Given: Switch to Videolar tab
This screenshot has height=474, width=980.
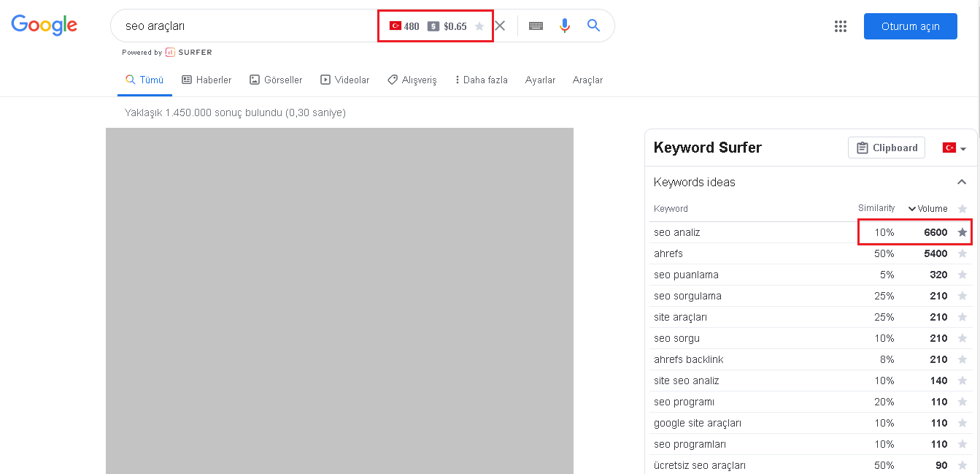Looking at the screenshot, I should click(345, 80).
